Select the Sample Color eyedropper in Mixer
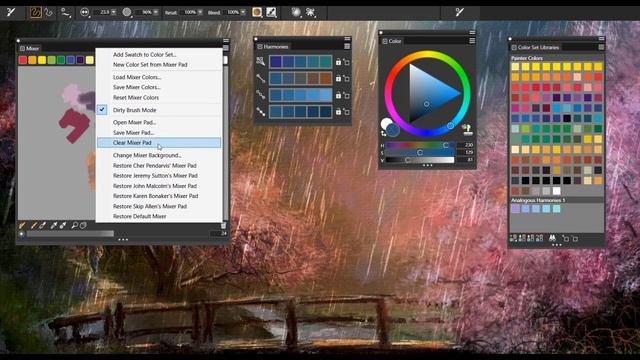640x360 pixels. click(54, 225)
